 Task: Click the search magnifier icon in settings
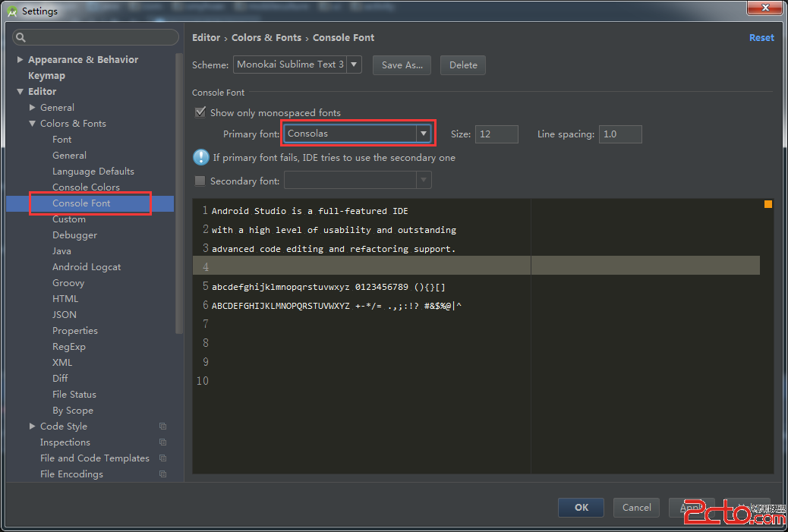coord(21,37)
